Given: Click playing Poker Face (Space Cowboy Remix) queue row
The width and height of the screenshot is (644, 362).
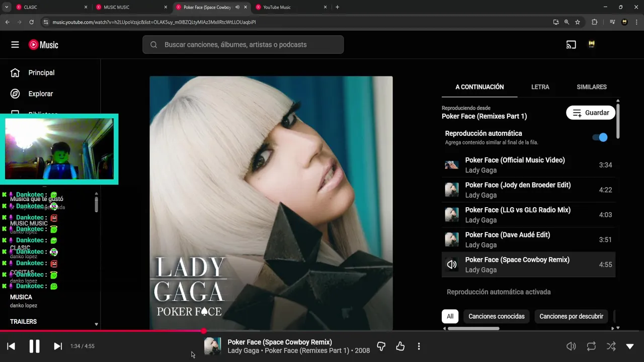Looking at the screenshot, I should click(528, 264).
